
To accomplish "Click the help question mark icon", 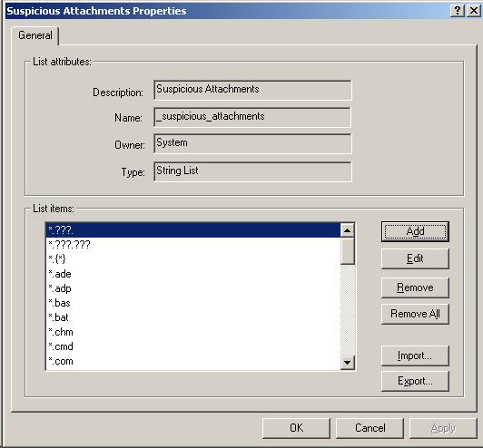I will (x=458, y=11).
